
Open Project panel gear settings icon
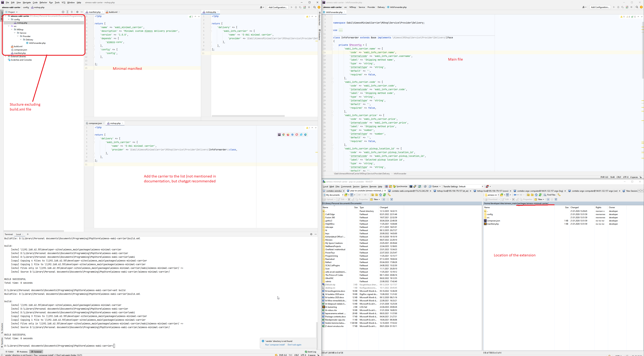tap(77, 12)
